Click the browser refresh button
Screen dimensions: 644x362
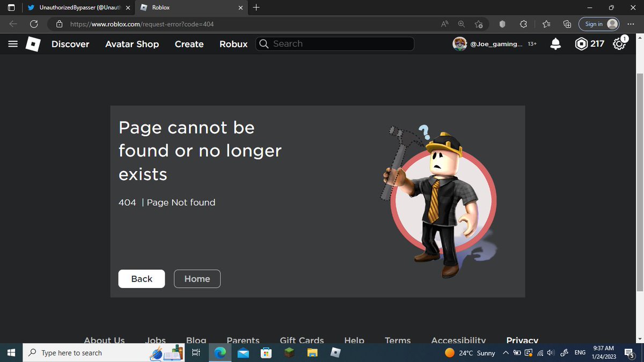pos(34,24)
